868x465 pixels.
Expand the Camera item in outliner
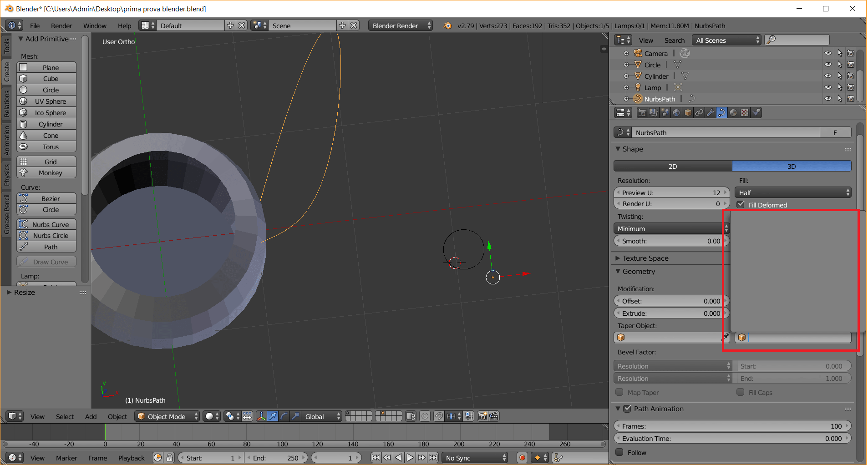626,53
